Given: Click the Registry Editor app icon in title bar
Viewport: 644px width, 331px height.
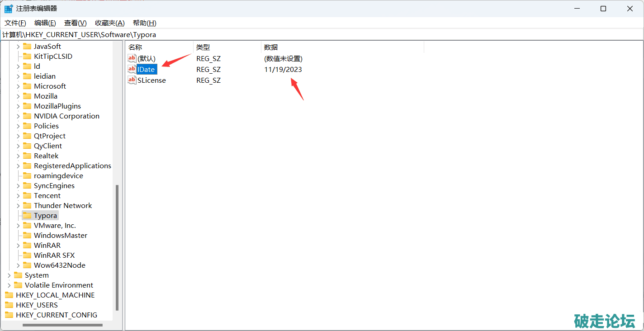Looking at the screenshot, I should pos(9,9).
